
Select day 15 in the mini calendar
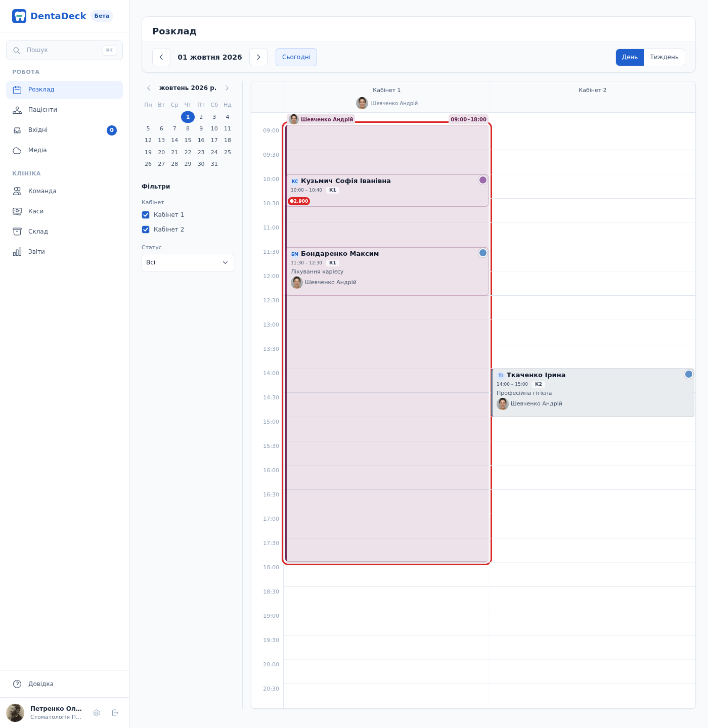coord(188,141)
